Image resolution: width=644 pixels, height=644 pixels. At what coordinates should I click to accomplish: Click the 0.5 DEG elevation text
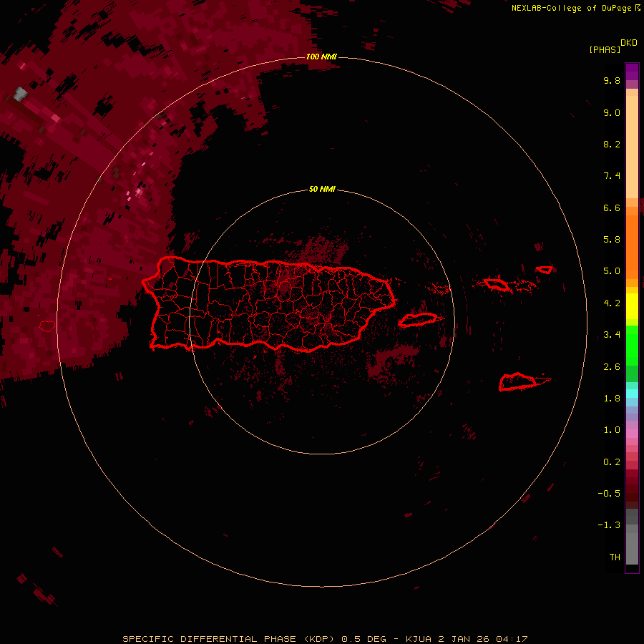tap(364, 639)
